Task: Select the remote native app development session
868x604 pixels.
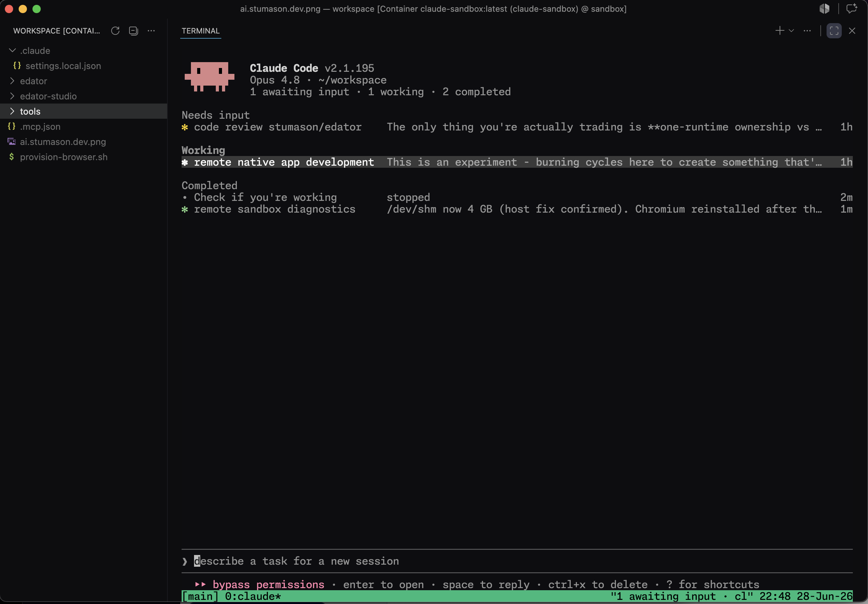Action: coord(517,162)
